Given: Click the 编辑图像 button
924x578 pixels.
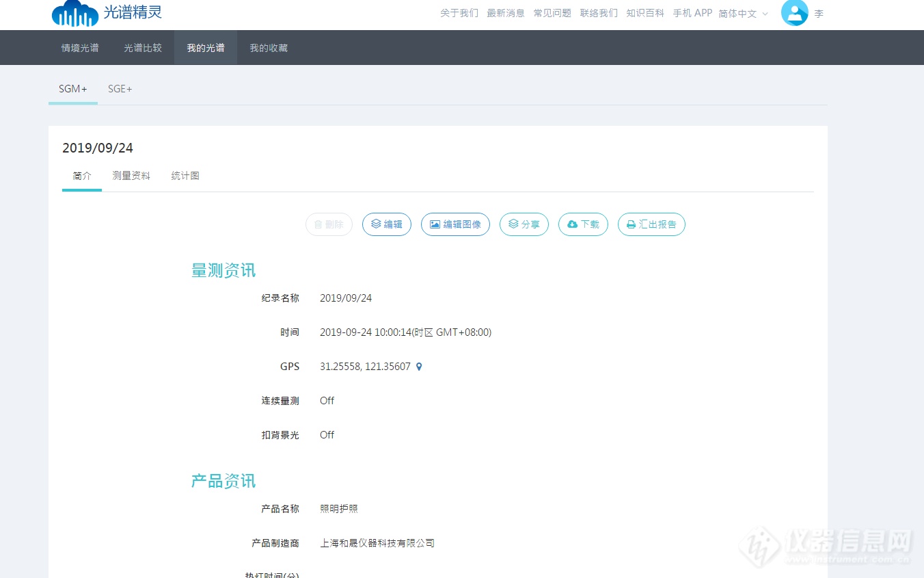Looking at the screenshot, I should (455, 224).
